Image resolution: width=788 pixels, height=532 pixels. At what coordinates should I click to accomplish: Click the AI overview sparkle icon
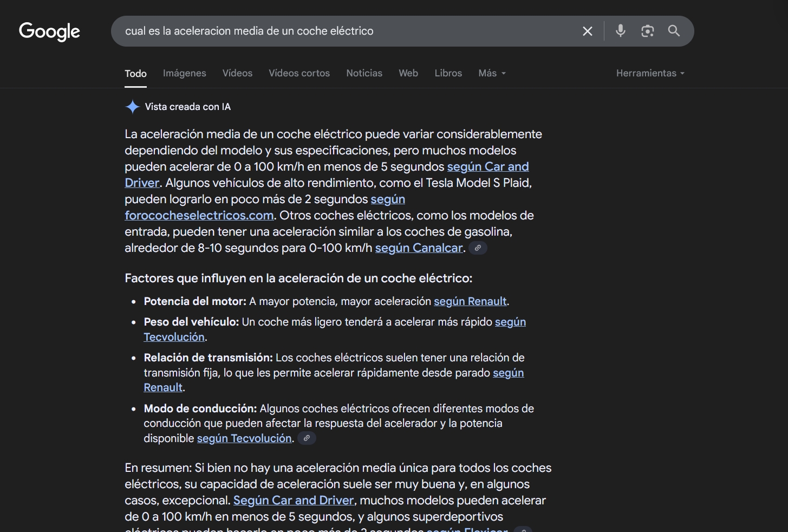click(x=132, y=107)
